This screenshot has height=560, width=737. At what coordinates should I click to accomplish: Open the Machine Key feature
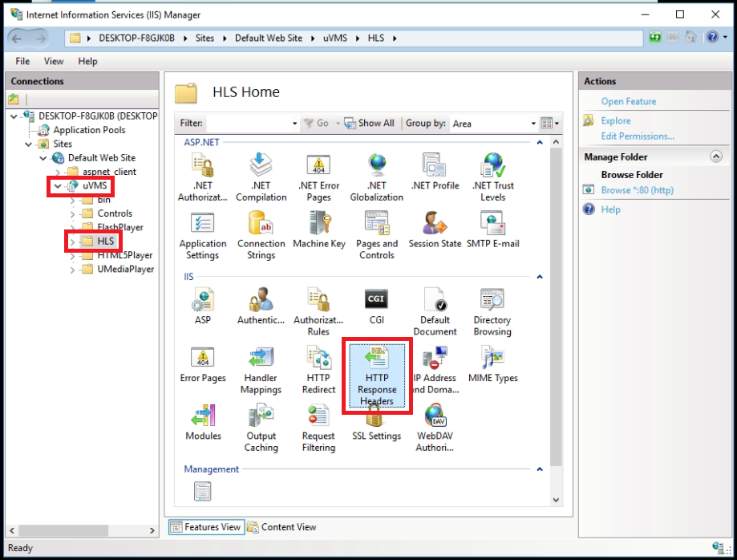tap(318, 230)
